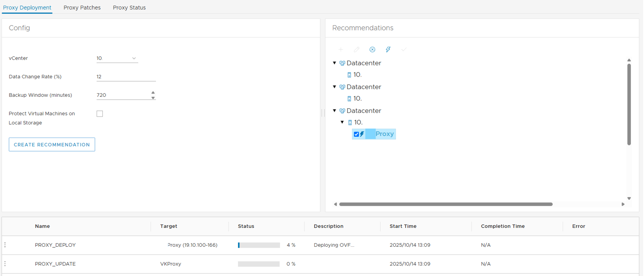Image resolution: width=644 pixels, height=276 pixels.
Task: Enable Protect Virtual Machines on Local Storage
Action: pyautogui.click(x=99, y=114)
